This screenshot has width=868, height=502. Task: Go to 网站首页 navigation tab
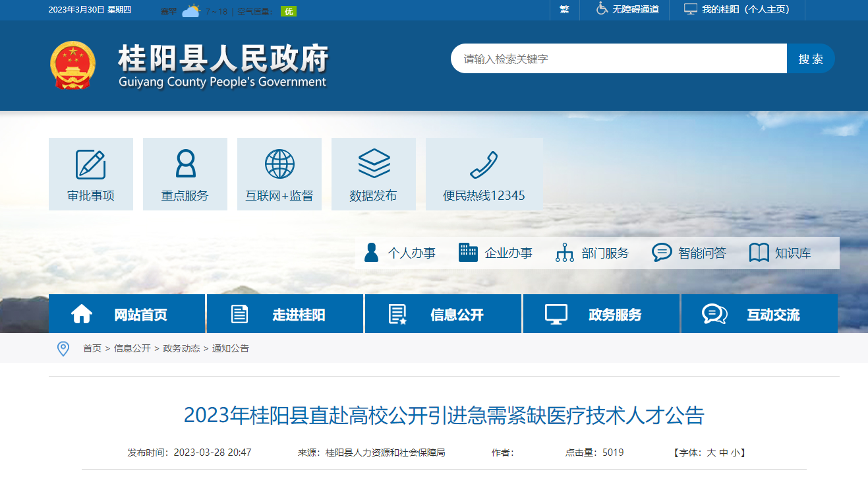pyautogui.click(x=127, y=314)
